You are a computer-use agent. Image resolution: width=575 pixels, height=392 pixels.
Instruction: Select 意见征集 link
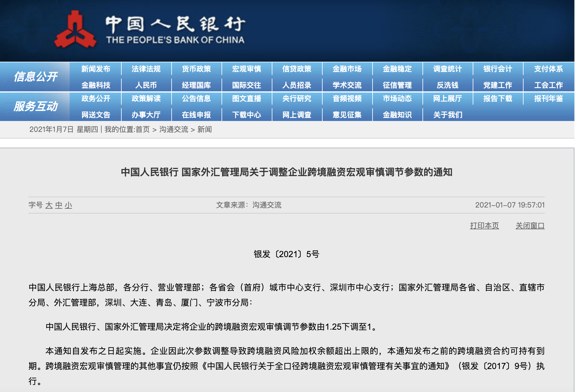347,115
